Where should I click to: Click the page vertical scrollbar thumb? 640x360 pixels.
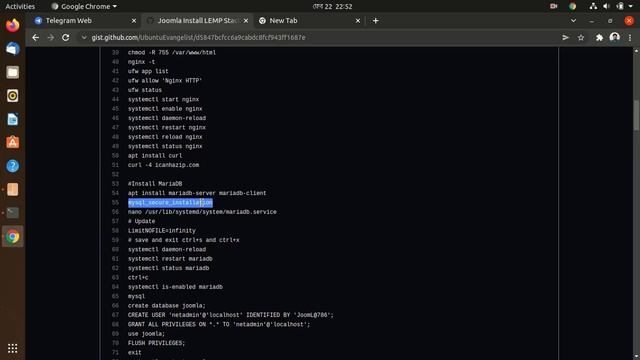[636, 115]
